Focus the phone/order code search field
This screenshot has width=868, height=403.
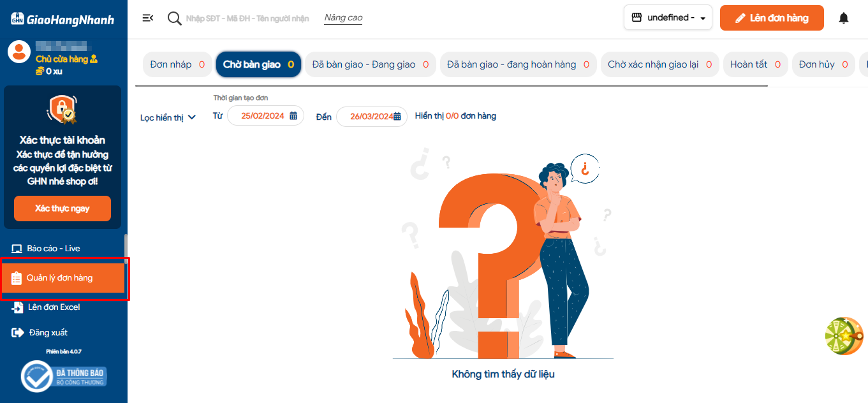247,18
